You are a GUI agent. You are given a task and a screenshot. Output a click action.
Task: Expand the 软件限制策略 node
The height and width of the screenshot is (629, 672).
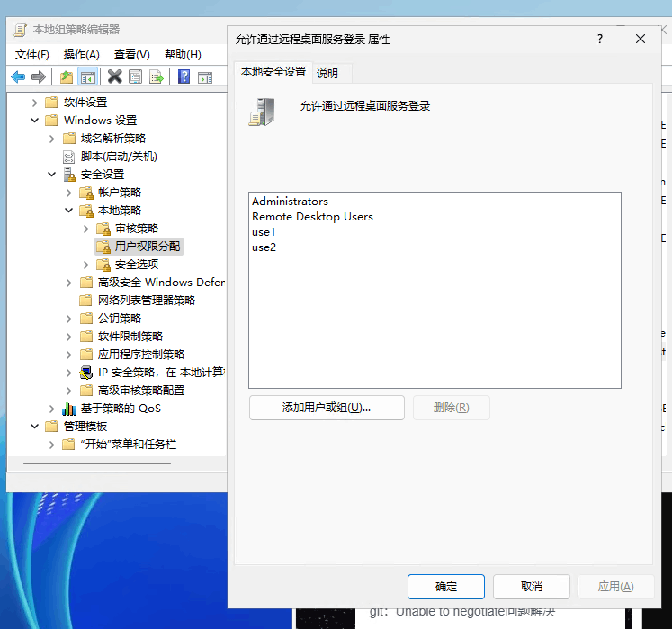[x=69, y=337]
